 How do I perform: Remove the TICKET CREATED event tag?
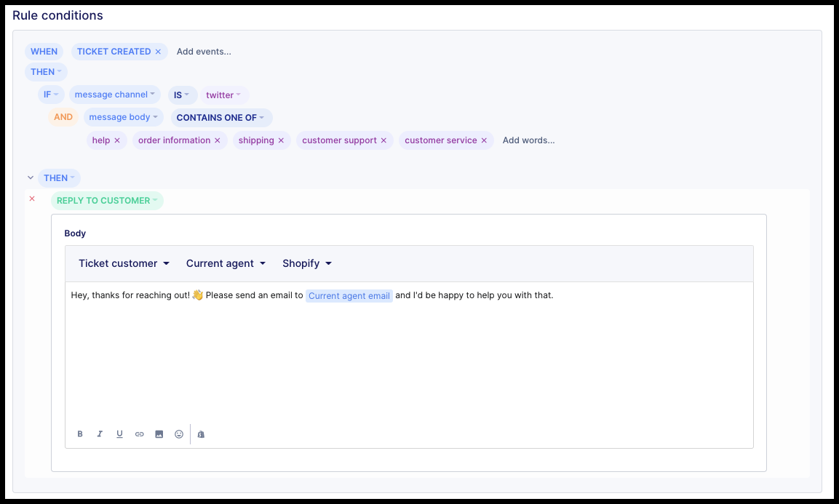158,52
